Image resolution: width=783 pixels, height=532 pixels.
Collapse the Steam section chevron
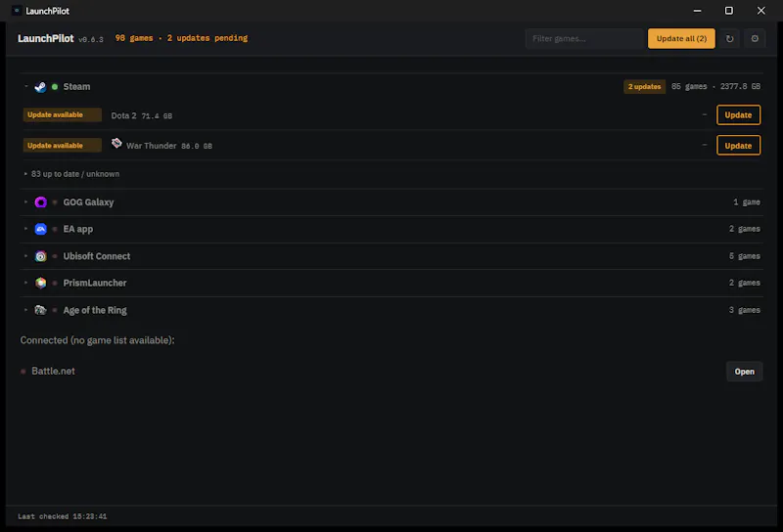point(26,86)
